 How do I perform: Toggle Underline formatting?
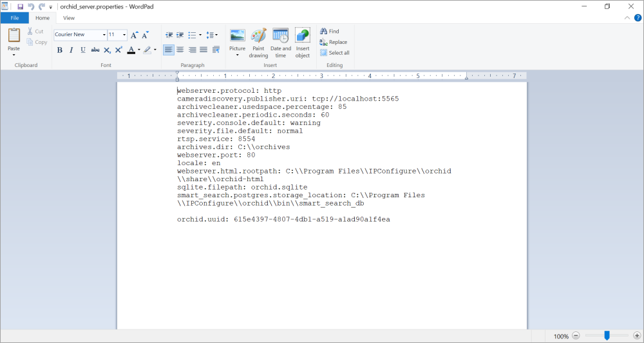(x=83, y=50)
